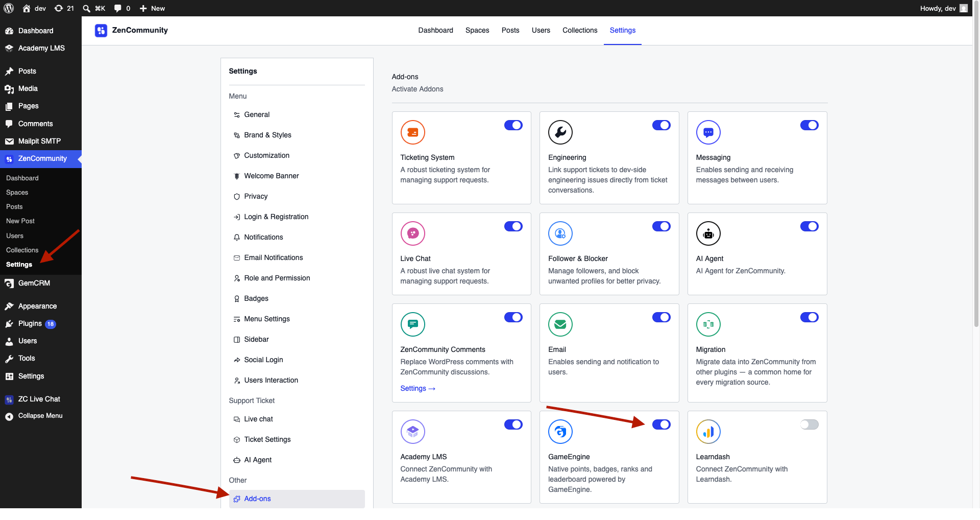Open the Users tab in top navigation
980x520 pixels.
click(x=541, y=30)
